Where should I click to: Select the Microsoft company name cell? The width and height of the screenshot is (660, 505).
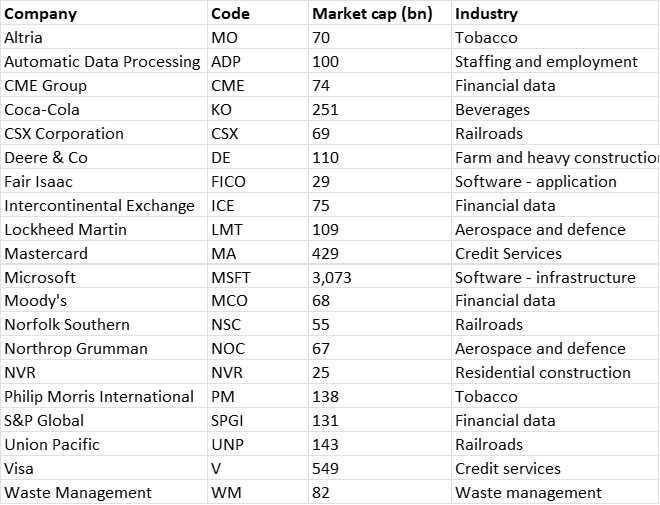point(40,277)
